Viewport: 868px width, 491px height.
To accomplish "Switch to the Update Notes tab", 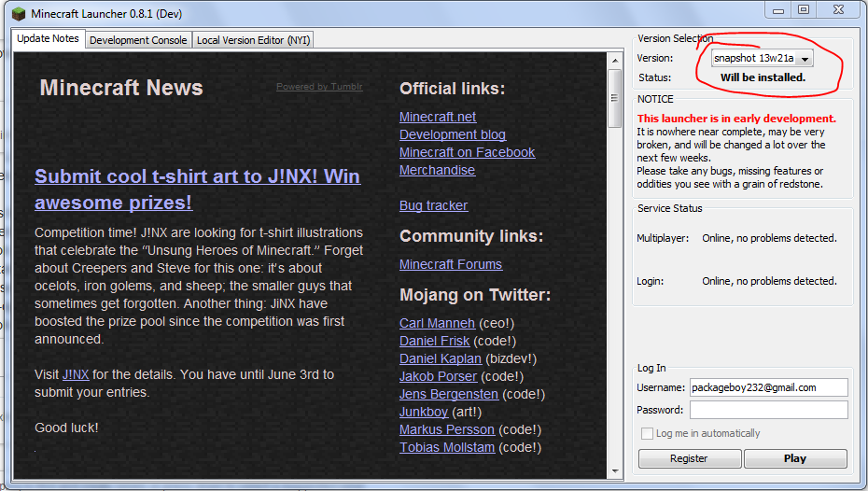I will (x=49, y=39).
